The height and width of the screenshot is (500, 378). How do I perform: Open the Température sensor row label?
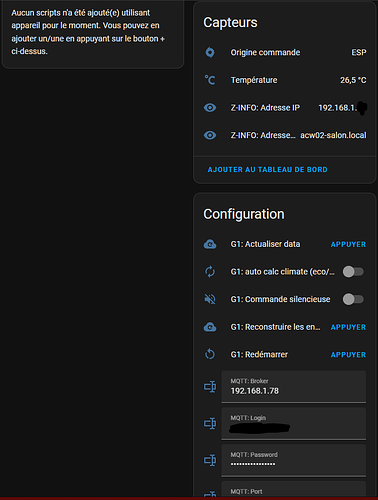coord(254,80)
